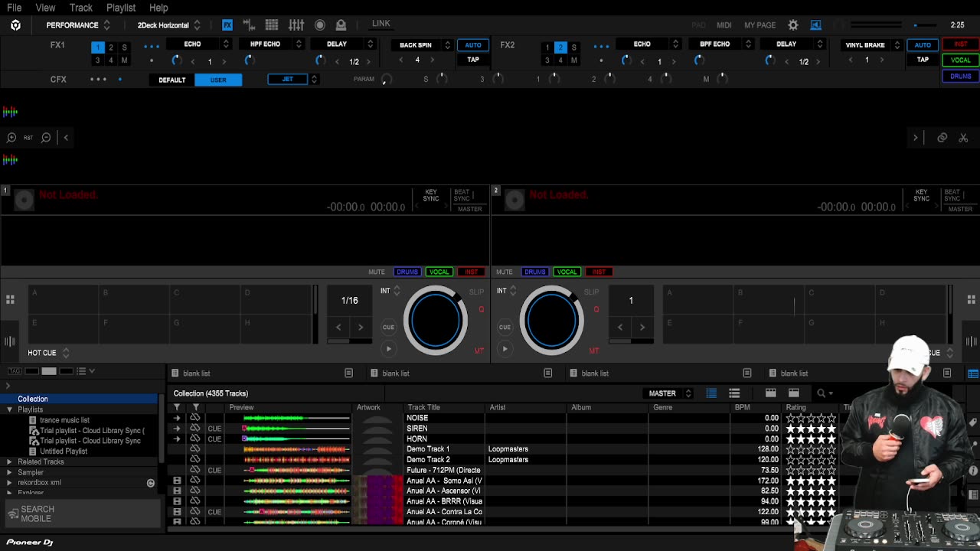Open FX1 HPF ECHO effect dropdown
980x551 pixels.
tap(271, 44)
